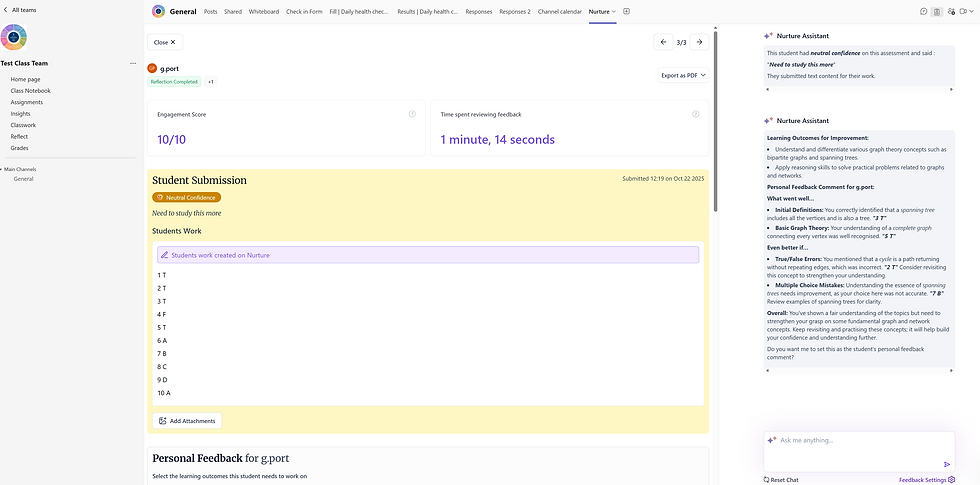
Task: Click the +1 status badge
Action: pos(211,82)
